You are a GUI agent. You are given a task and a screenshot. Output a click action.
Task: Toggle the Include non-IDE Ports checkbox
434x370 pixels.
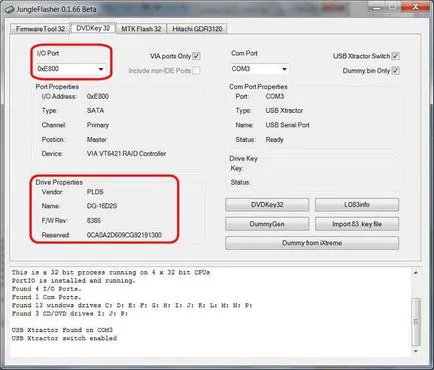[x=196, y=71]
